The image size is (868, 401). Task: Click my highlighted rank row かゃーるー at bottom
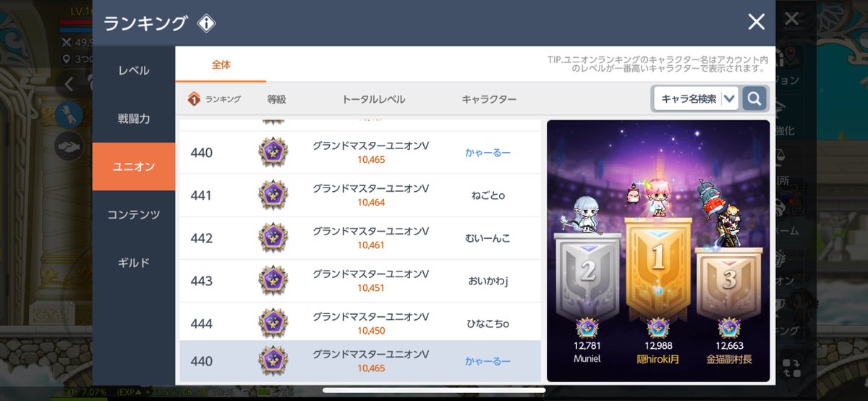tap(360, 360)
